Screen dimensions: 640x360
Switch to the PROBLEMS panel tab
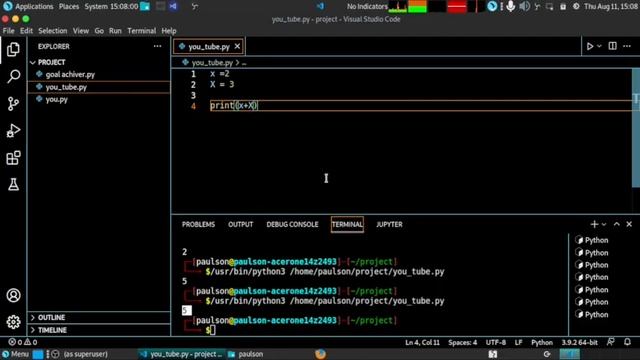[198, 224]
